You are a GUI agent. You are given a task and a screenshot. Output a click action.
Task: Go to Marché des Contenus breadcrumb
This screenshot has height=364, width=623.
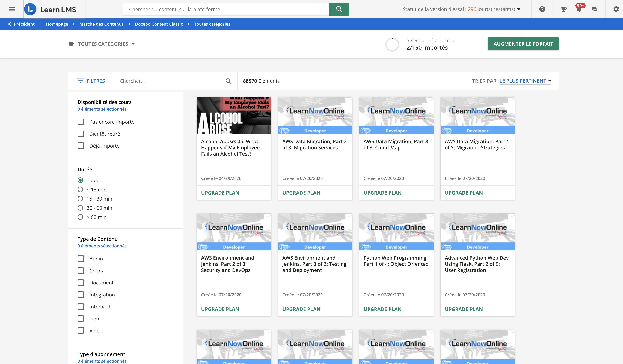coord(101,24)
